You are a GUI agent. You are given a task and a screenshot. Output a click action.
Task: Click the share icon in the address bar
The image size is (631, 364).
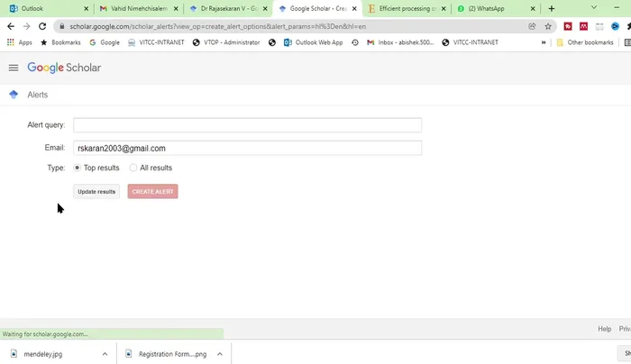pos(532,26)
